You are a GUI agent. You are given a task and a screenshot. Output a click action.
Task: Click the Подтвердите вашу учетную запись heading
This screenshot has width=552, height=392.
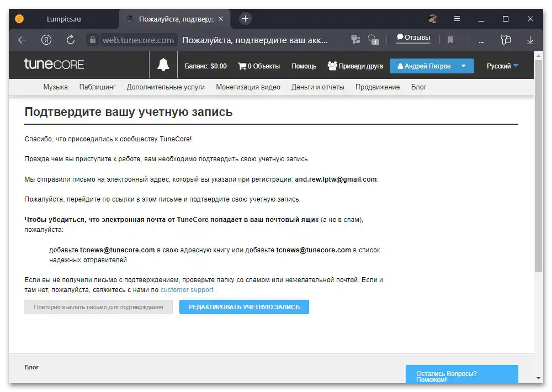pyautogui.click(x=129, y=112)
